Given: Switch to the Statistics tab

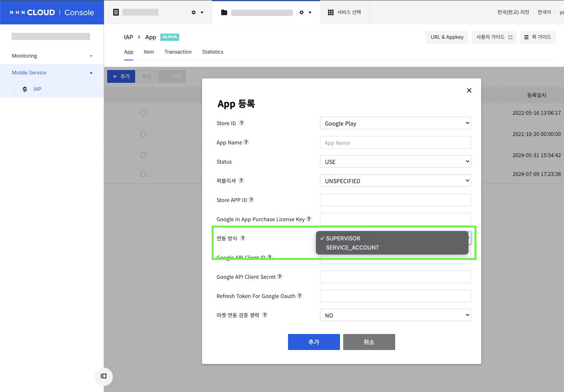Looking at the screenshot, I should coord(213,52).
